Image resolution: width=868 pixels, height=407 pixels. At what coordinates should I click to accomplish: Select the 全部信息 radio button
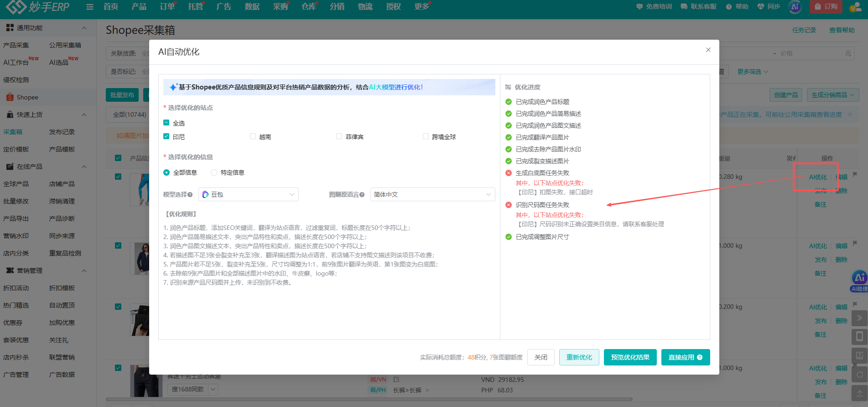[166, 172]
